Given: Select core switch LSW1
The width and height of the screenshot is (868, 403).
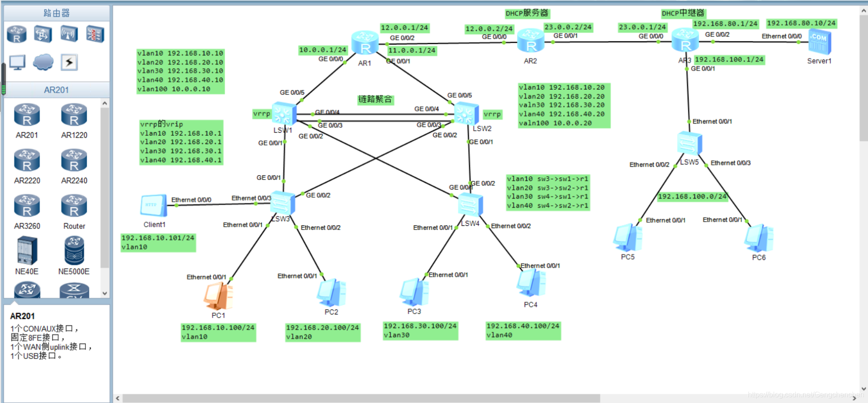Looking at the screenshot, I should (284, 113).
